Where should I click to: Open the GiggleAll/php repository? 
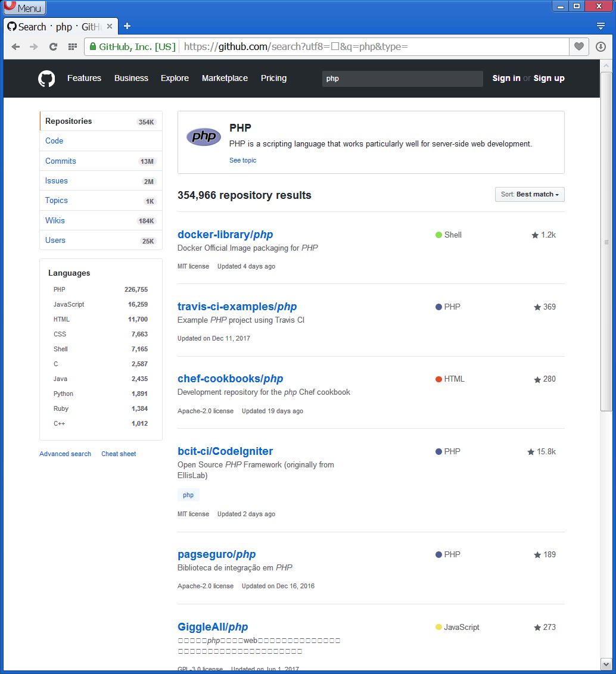[x=213, y=627]
